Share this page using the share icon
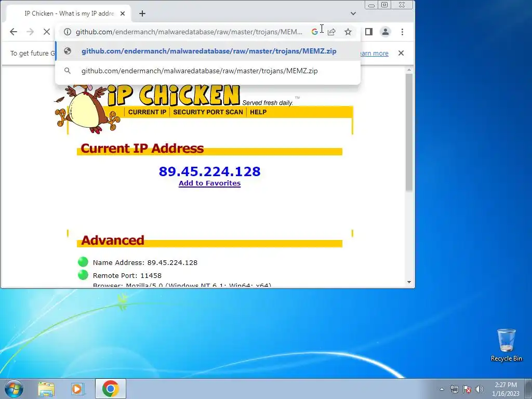This screenshot has height=399, width=532. 331,32
